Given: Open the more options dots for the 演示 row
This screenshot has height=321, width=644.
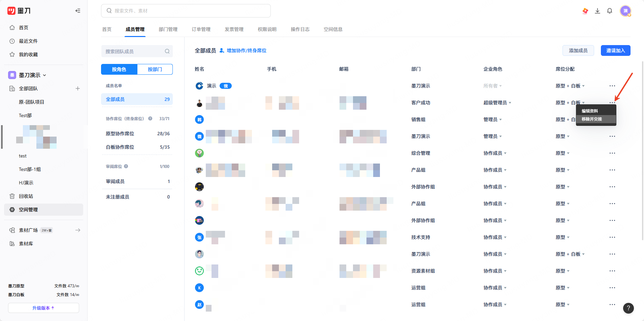Looking at the screenshot, I should pyautogui.click(x=612, y=86).
